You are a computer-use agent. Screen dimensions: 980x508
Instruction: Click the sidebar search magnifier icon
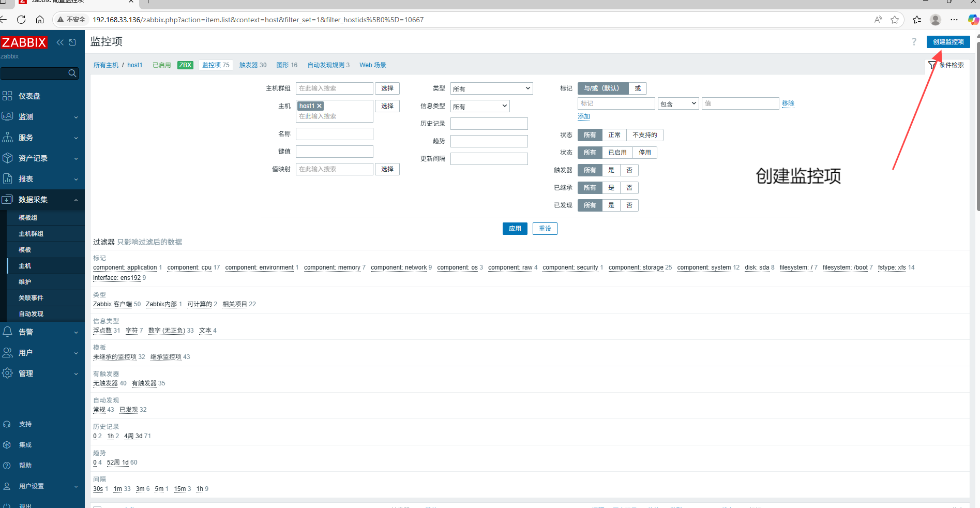[x=72, y=73]
